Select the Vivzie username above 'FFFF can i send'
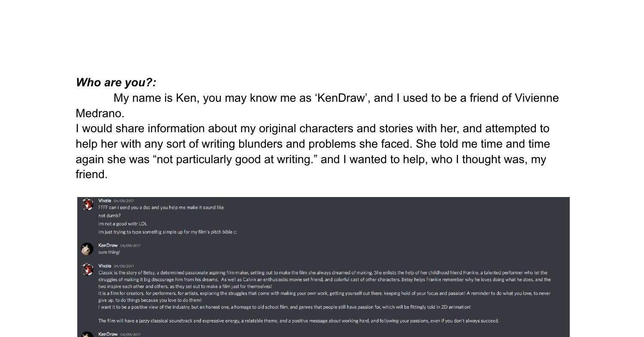The height and width of the screenshot is (337, 644). coord(105,200)
